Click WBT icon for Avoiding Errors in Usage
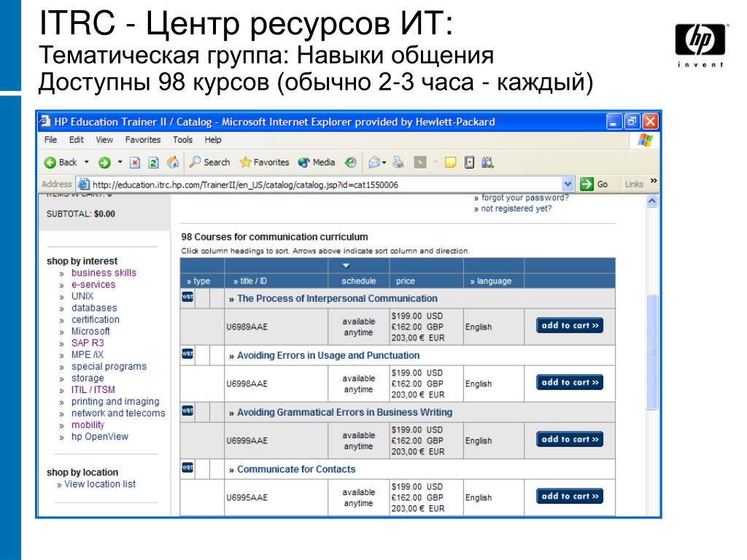The width and height of the screenshot is (747, 560). 187,354
